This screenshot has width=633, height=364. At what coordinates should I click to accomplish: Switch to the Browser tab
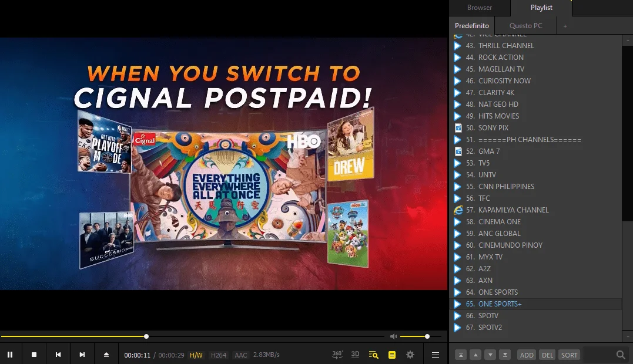[480, 8]
